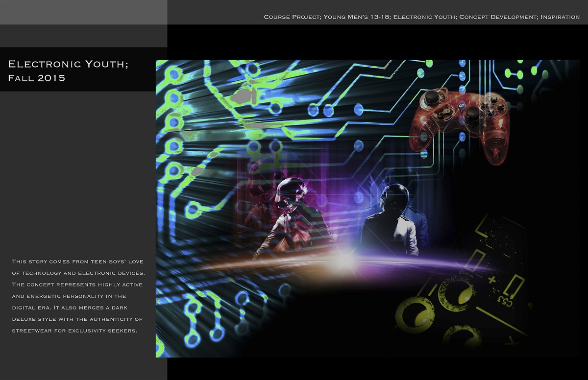Click the yellow plus sign on circuit board

click(491, 281)
